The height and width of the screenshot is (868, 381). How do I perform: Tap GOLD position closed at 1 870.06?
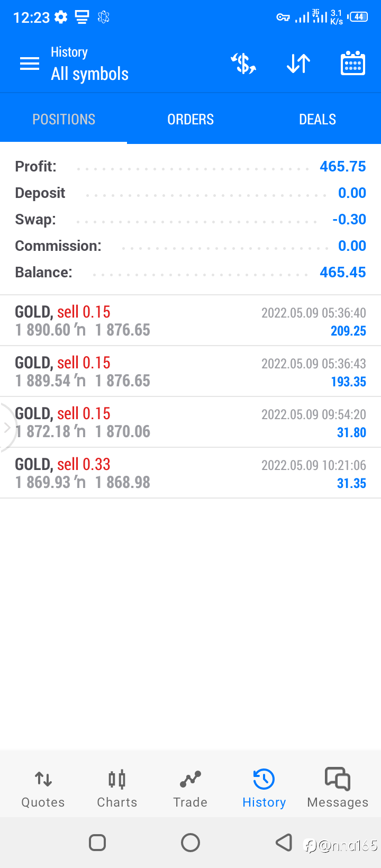pos(190,422)
